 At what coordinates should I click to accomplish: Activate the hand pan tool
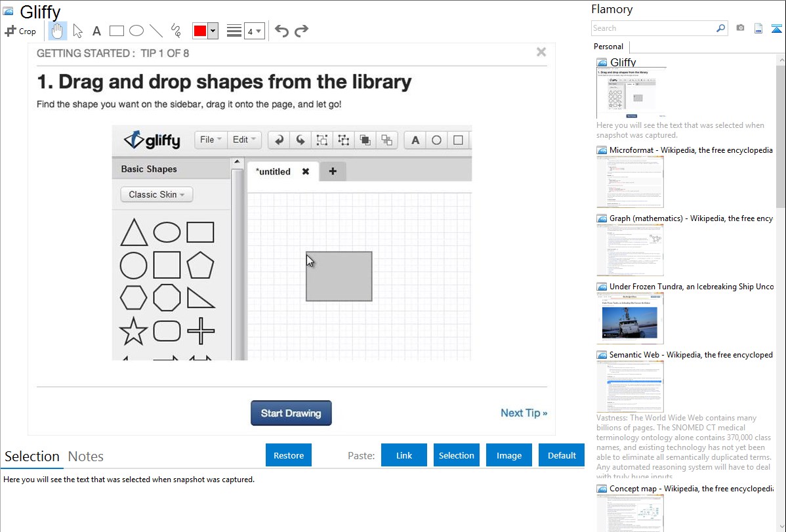click(58, 31)
